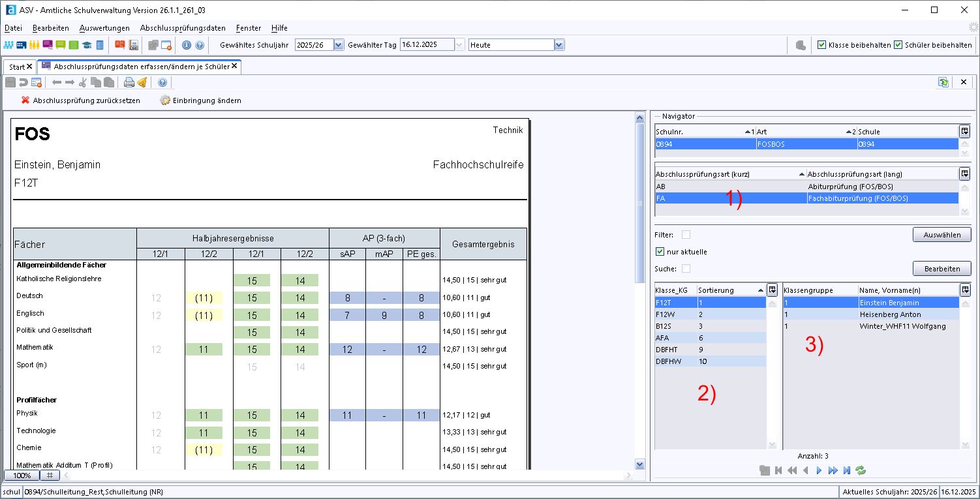This screenshot has height=499, width=980.
Task: Go to next record with blue arrow
Action: pyautogui.click(x=819, y=470)
